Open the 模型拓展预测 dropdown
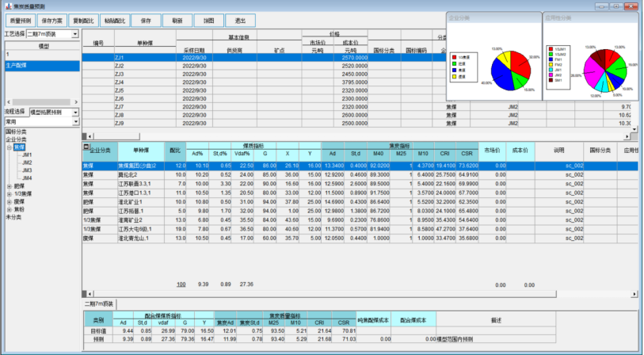 tap(75, 113)
